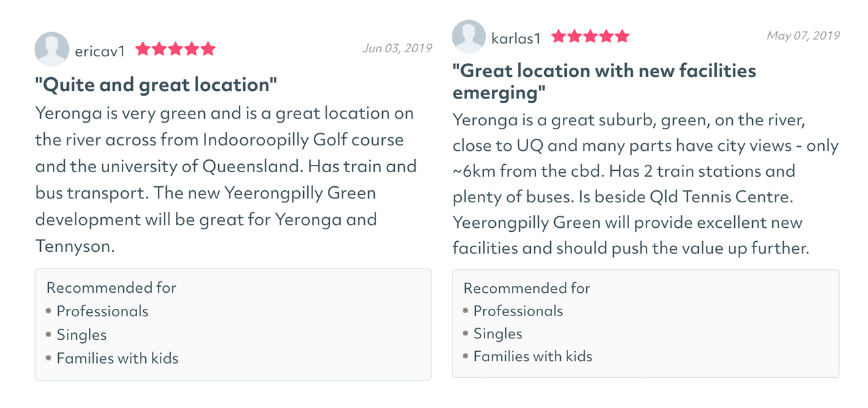Click karlas1's Recommended for heading
This screenshot has width=868, height=408.
point(527,288)
